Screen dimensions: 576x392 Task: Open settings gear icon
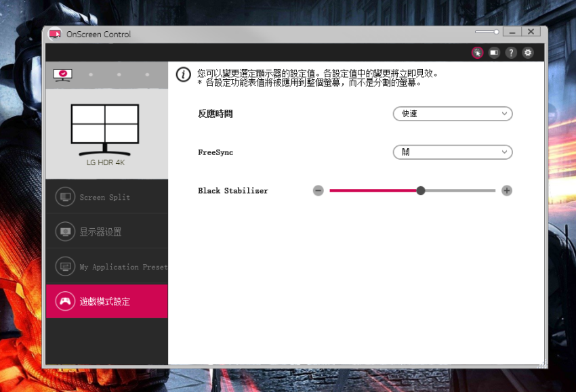(x=528, y=53)
